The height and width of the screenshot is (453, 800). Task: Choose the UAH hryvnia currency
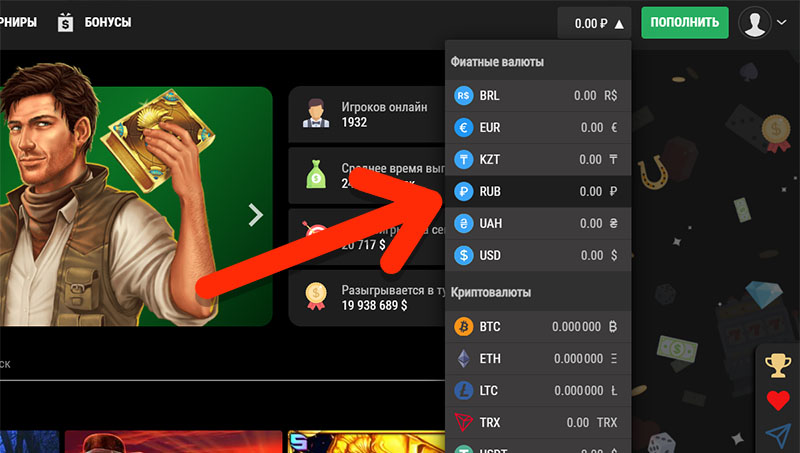tap(535, 223)
